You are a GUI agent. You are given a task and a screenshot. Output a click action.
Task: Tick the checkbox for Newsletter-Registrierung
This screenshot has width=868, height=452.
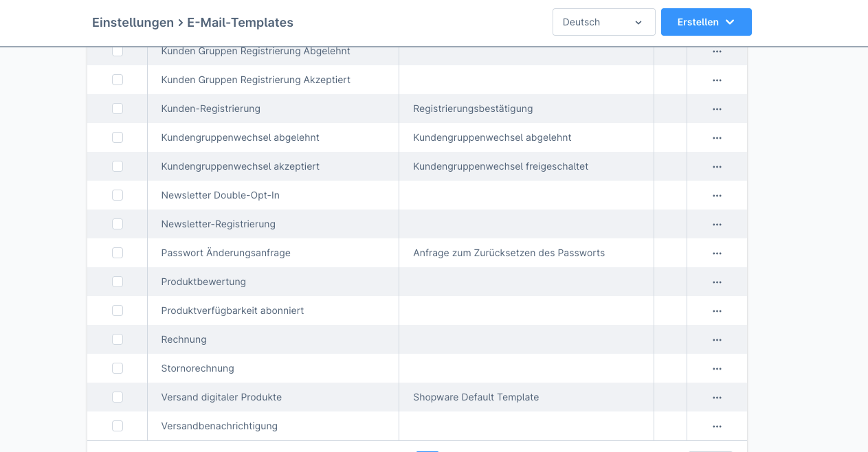click(x=118, y=224)
